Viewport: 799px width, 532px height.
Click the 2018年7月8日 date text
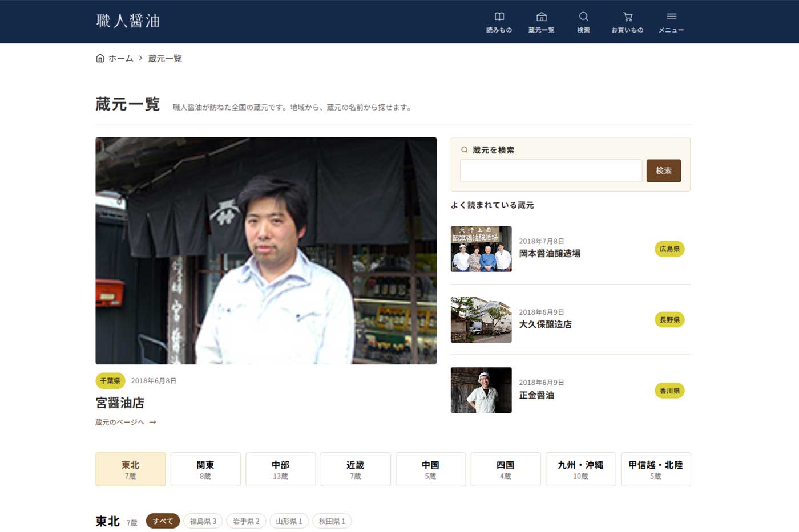(542, 241)
